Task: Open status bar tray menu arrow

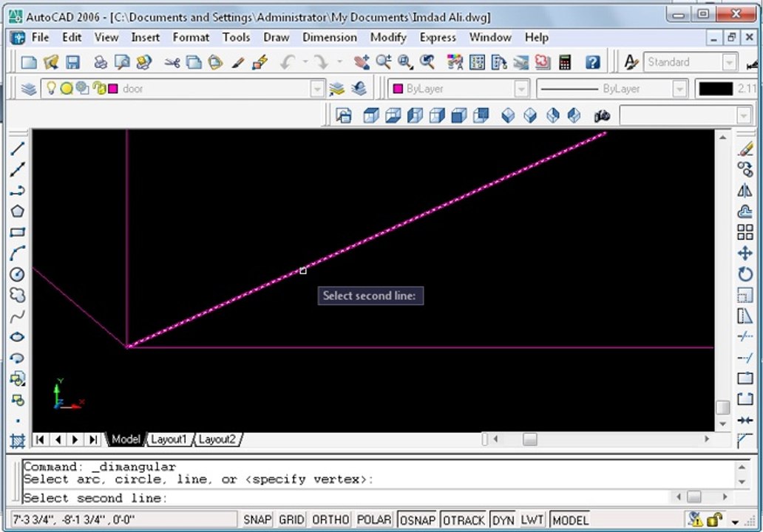Action: tap(735, 522)
